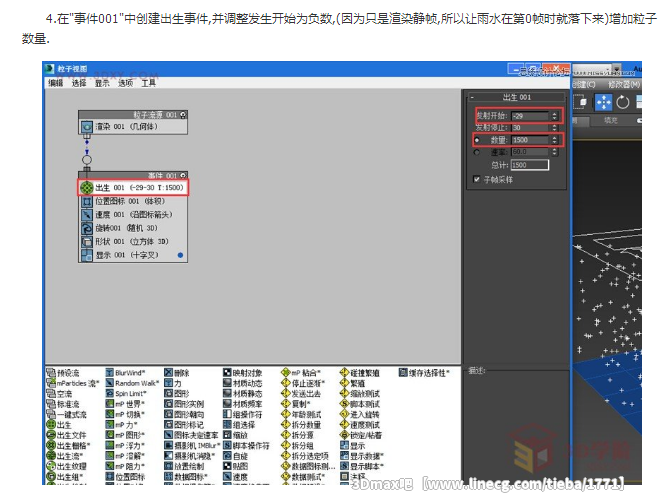Toggle the 事件 001 lightbulb on/off

point(183,175)
